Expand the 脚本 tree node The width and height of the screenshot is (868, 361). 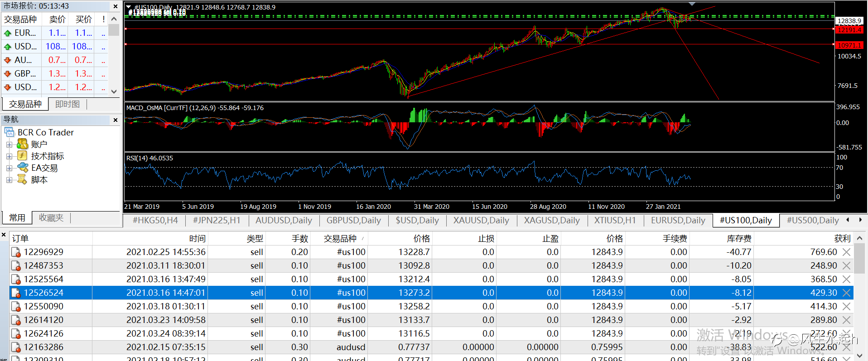pos(9,180)
